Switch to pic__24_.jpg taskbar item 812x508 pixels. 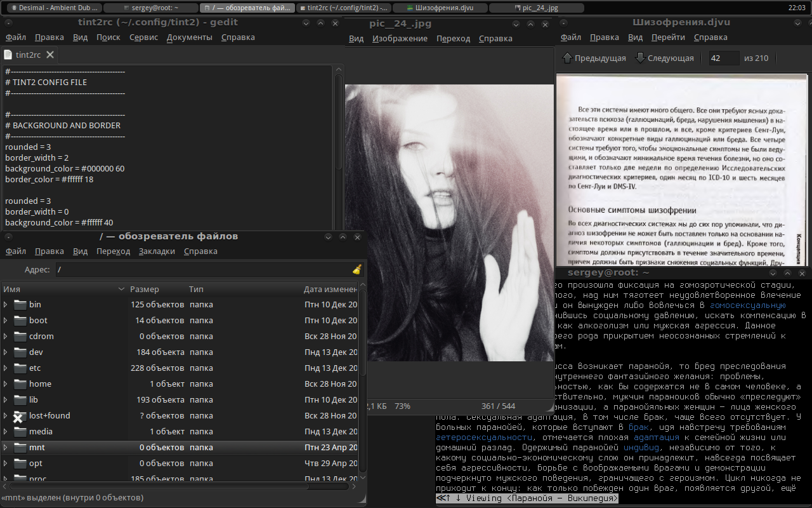(x=537, y=8)
